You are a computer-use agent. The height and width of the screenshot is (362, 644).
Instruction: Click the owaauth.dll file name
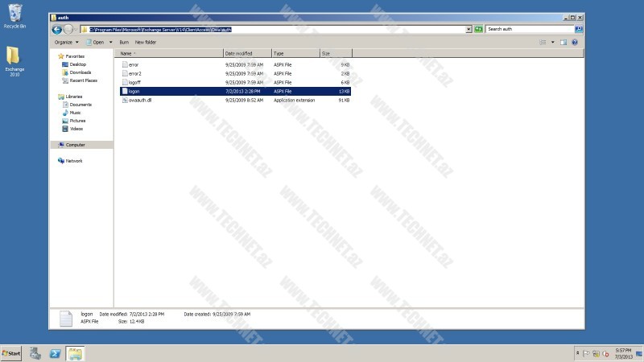(x=140, y=100)
